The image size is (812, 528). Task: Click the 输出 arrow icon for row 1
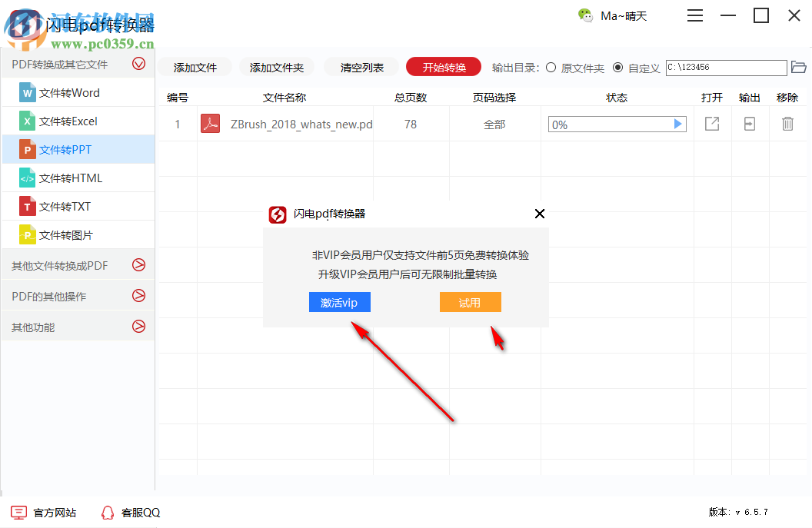749,124
